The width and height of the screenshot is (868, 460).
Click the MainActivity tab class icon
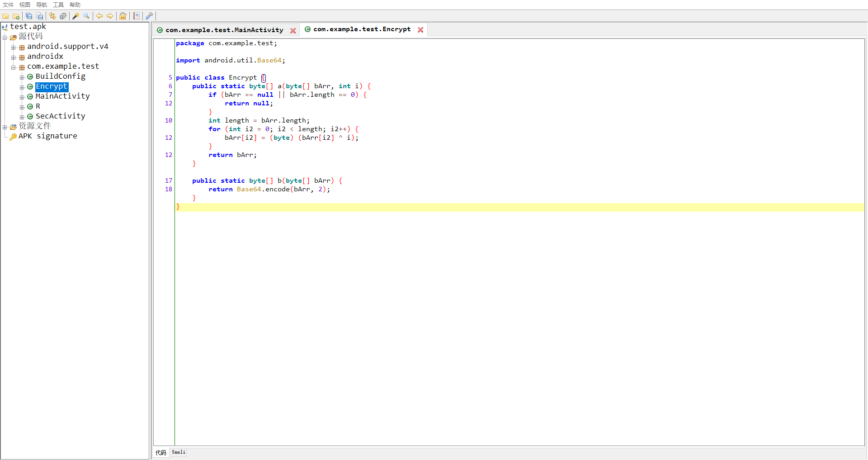[160, 30]
